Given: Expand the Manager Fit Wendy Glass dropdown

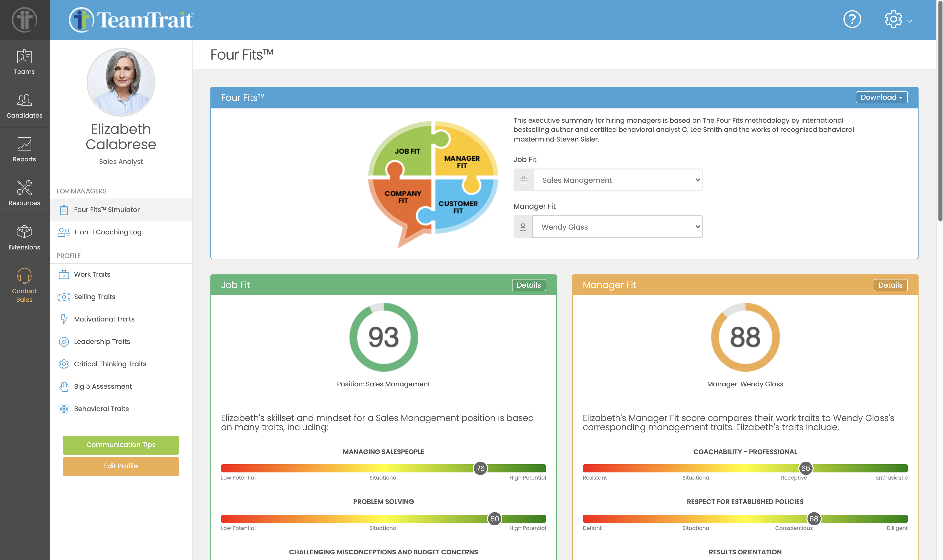Looking at the screenshot, I should pos(618,227).
